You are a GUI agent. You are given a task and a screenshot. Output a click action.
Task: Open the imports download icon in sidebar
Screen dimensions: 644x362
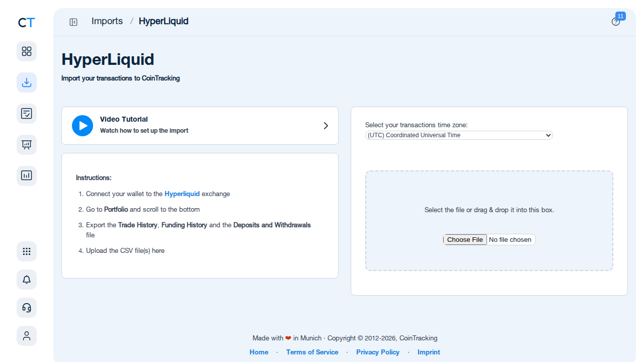point(27,82)
